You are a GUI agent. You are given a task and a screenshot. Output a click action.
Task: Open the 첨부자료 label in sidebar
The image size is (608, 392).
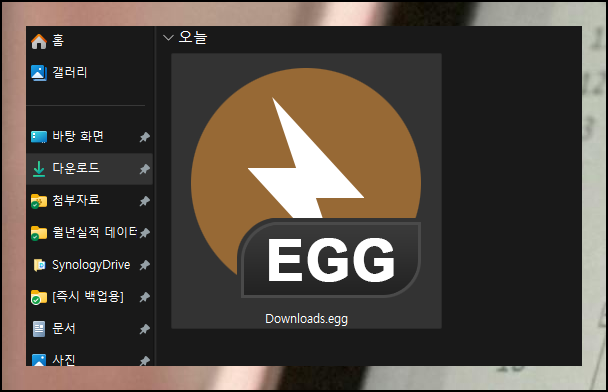click(76, 200)
